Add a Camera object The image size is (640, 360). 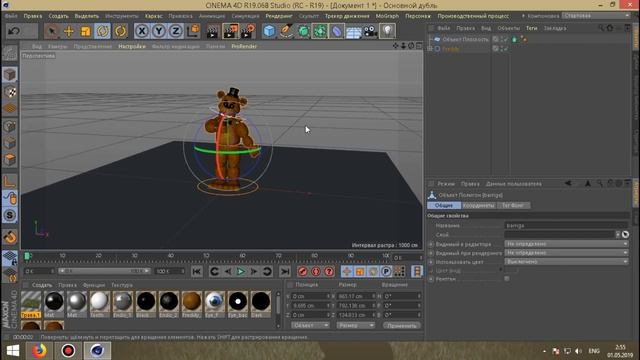pyautogui.click(x=370, y=31)
